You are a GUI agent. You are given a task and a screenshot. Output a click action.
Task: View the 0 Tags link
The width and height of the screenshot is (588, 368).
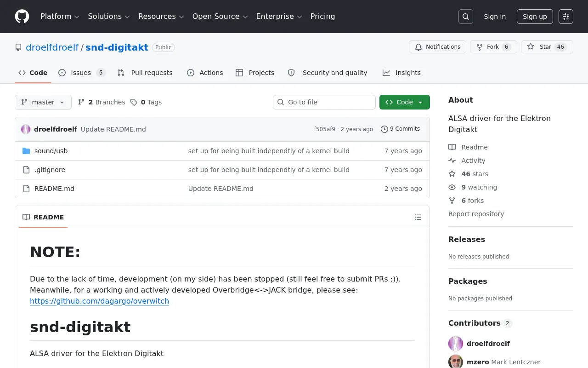[x=146, y=102]
